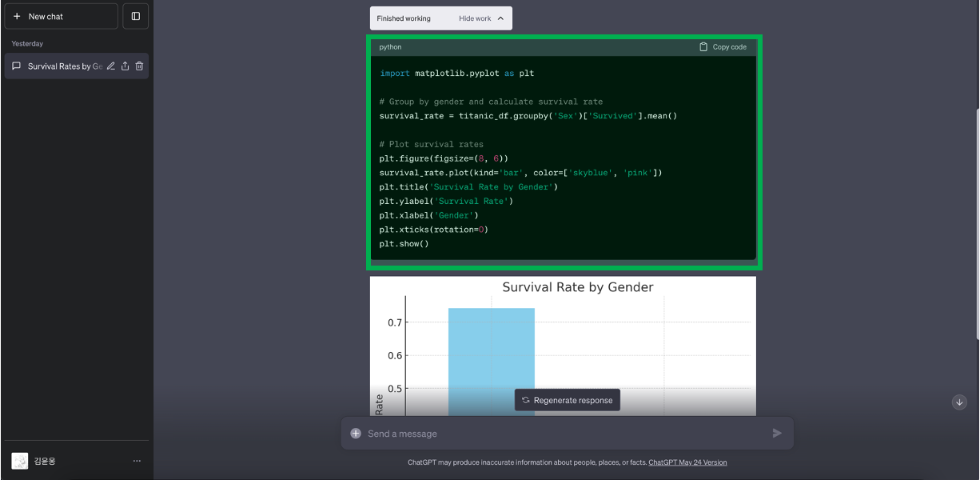
Task: Click the Send a message input field
Action: click(x=560, y=433)
